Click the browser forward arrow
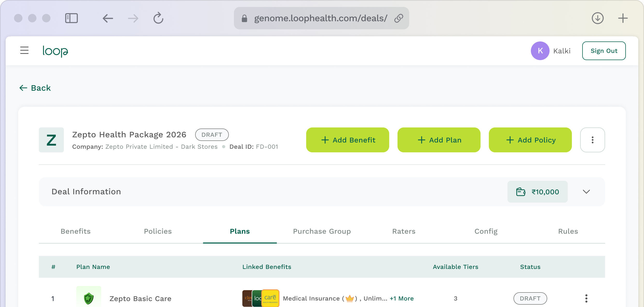 pos(133,18)
